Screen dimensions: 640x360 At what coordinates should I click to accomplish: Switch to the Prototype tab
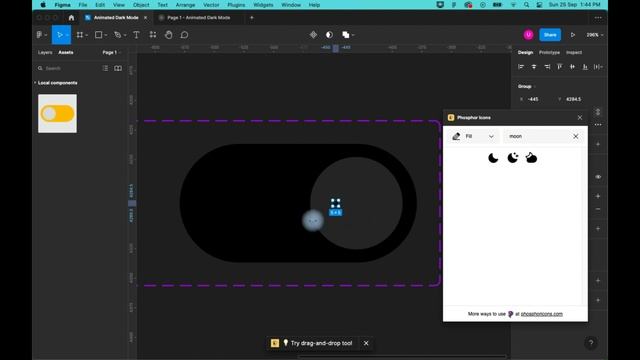(x=549, y=53)
